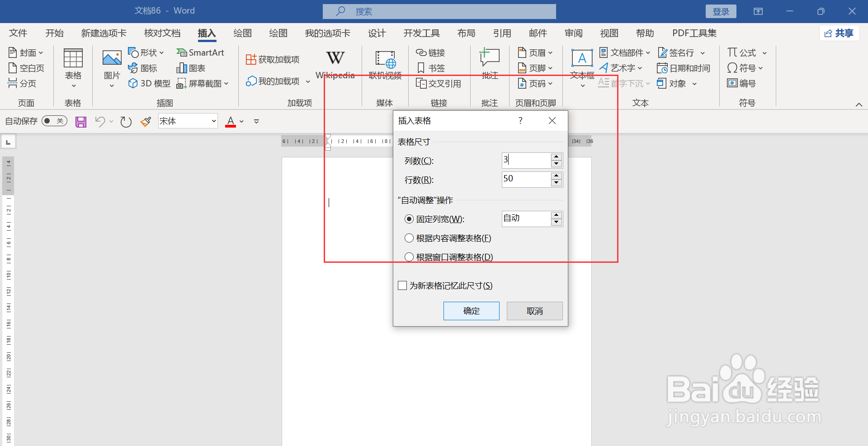Open Screenshot (屏幕截图) tool
The width and height of the screenshot is (868, 446).
point(203,84)
